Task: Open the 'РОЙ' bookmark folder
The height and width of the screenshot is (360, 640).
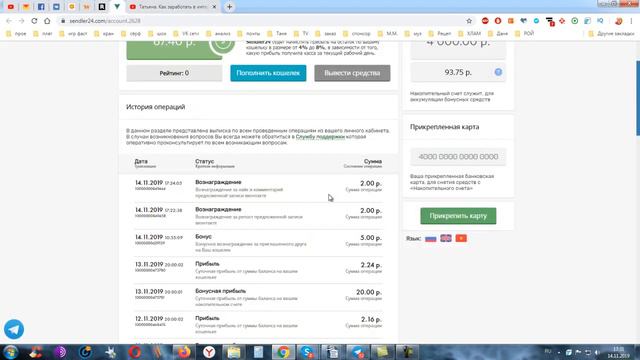Action: 524,33
